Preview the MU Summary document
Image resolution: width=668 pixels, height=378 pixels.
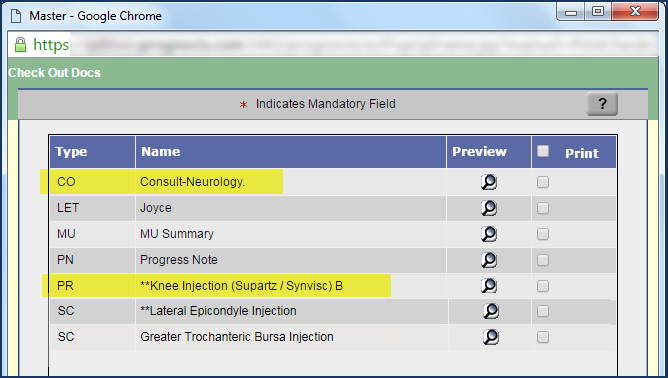[x=489, y=234]
